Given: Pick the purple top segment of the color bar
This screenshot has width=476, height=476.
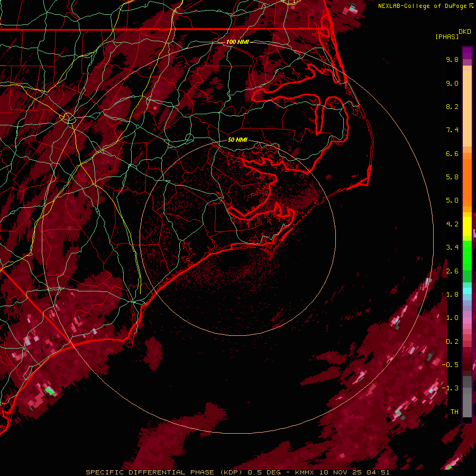Looking at the screenshot, I should [467, 53].
